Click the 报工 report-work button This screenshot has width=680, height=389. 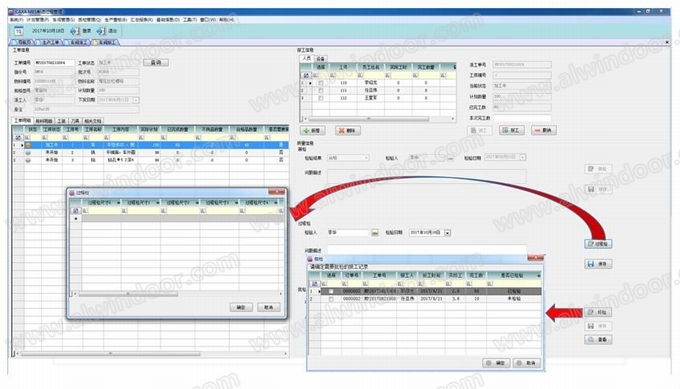point(511,130)
